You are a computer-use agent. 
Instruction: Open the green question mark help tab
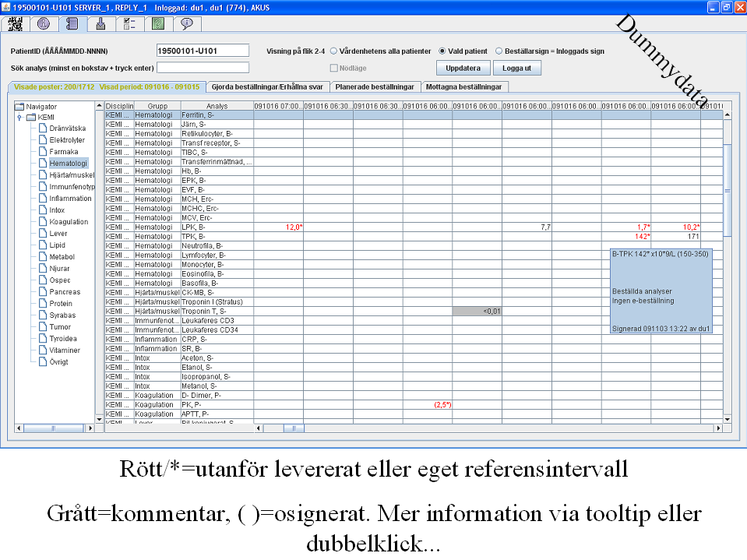coord(158,24)
